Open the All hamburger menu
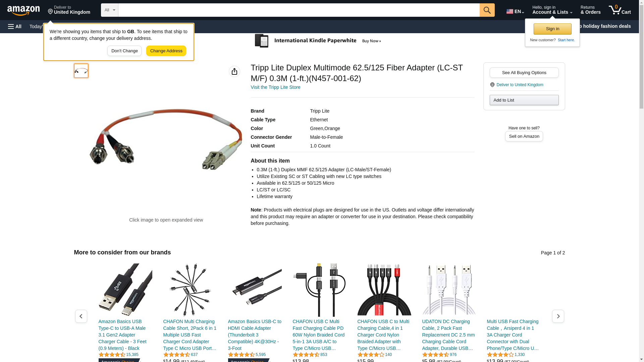 click(x=15, y=26)
